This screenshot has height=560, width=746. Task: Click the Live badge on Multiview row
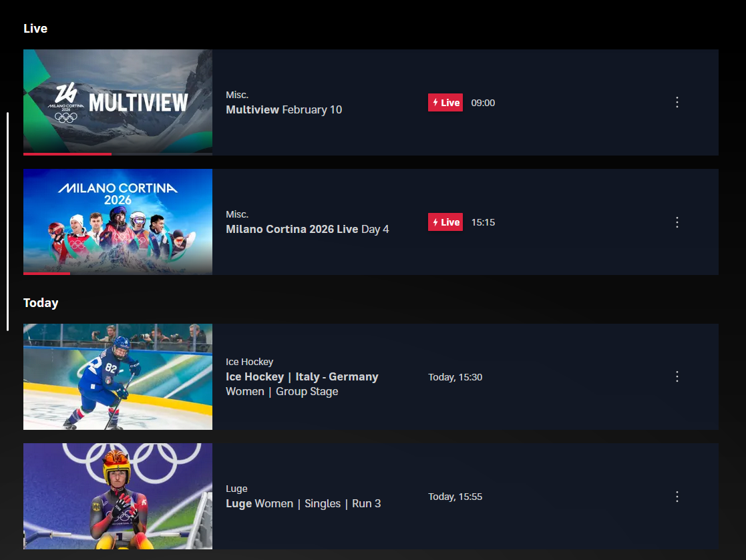click(x=445, y=103)
